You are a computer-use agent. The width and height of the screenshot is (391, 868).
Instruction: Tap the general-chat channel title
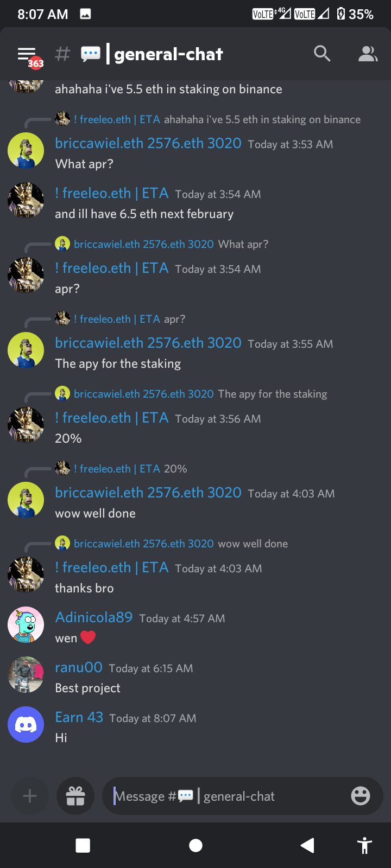168,54
